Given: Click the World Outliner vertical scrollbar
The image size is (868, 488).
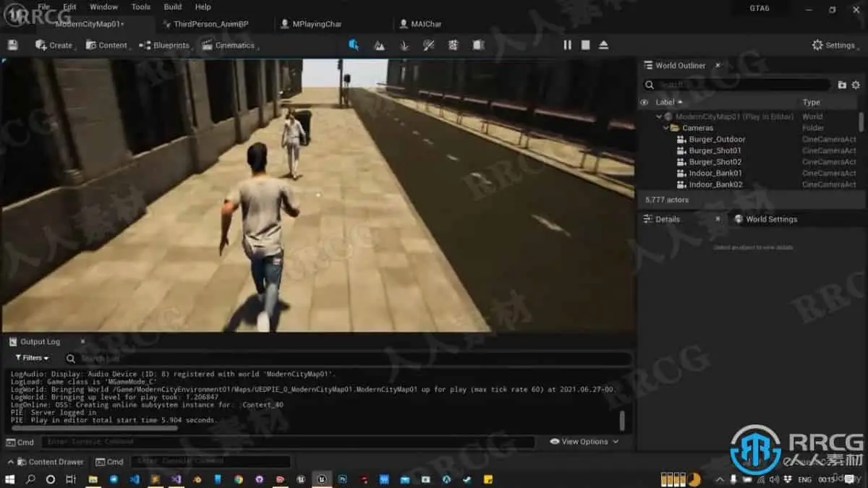Looking at the screenshot, I should click(x=861, y=121).
